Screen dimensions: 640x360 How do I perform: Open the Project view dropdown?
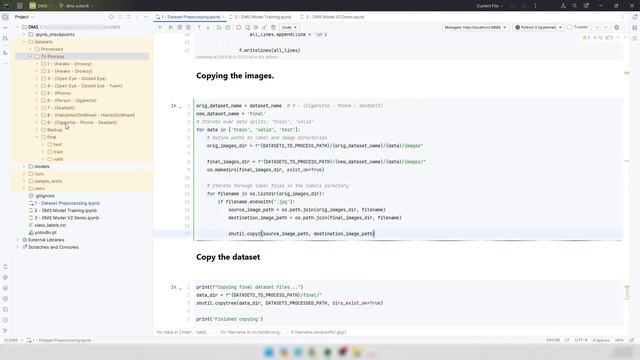click(24, 17)
